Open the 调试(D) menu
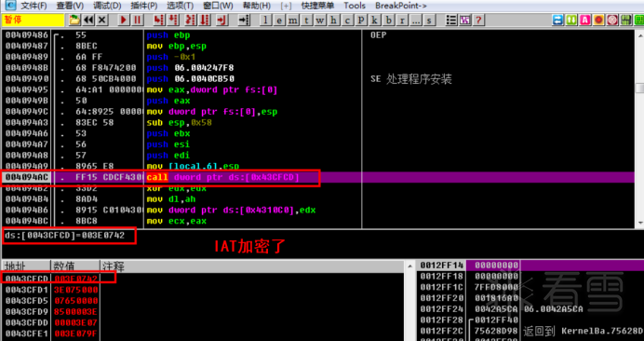The width and height of the screenshot is (644, 341). click(107, 6)
